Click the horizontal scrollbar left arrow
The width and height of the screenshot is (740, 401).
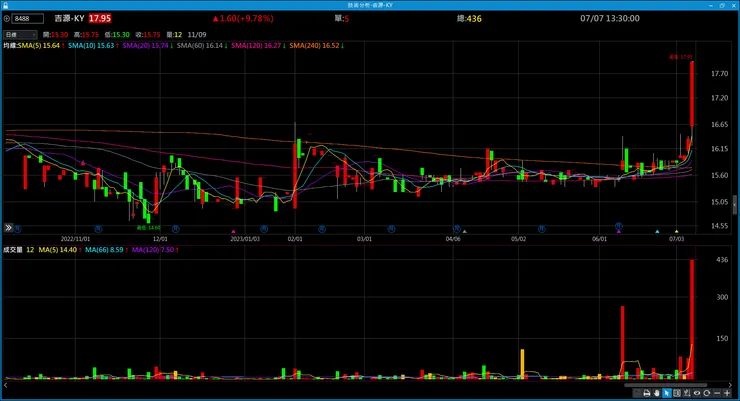click(x=5, y=385)
